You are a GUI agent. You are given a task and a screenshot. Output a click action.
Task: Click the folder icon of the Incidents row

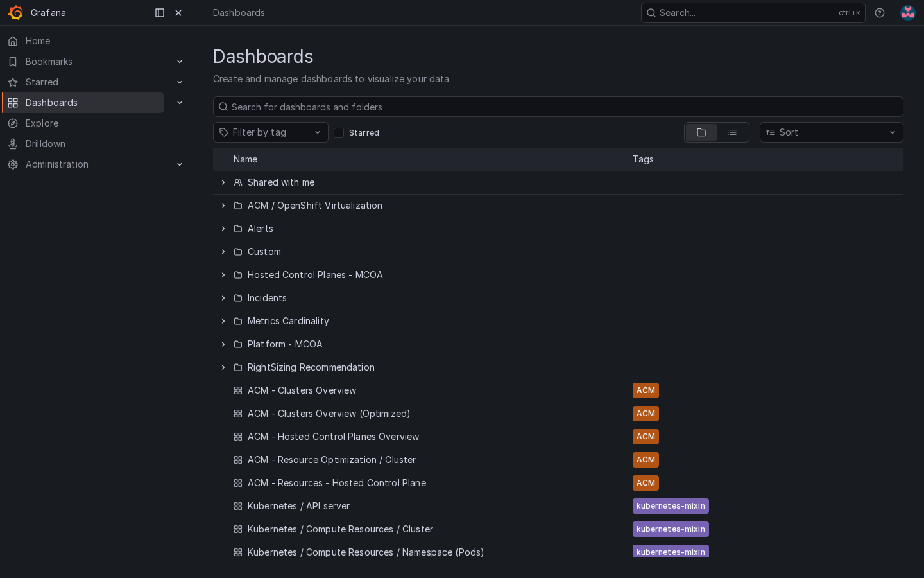pos(238,298)
